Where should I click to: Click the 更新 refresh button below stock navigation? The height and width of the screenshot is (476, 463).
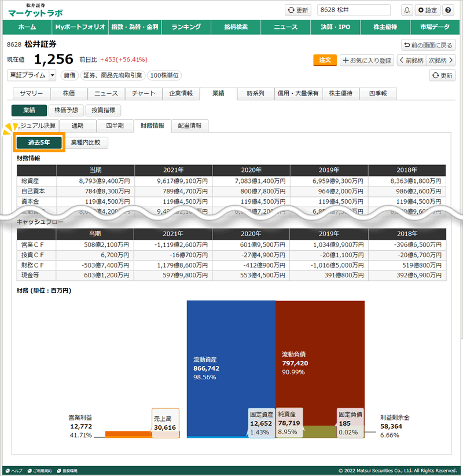coord(442,75)
